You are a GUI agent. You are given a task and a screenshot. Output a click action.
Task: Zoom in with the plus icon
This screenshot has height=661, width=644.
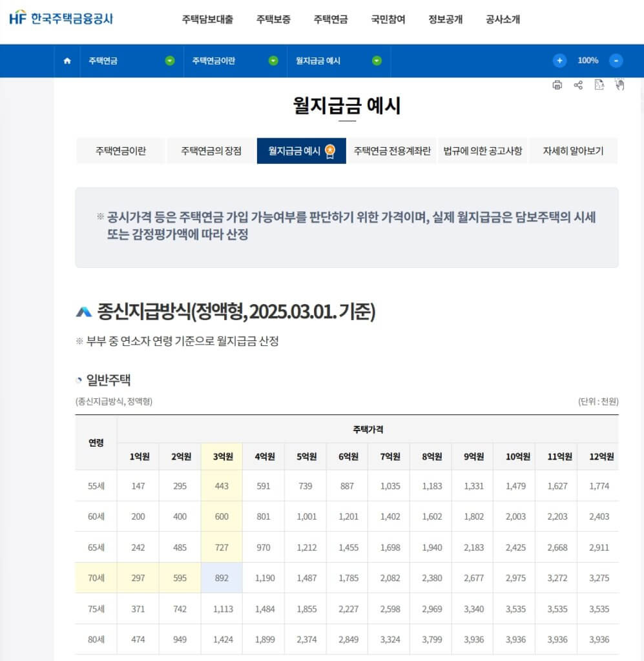[x=559, y=61]
